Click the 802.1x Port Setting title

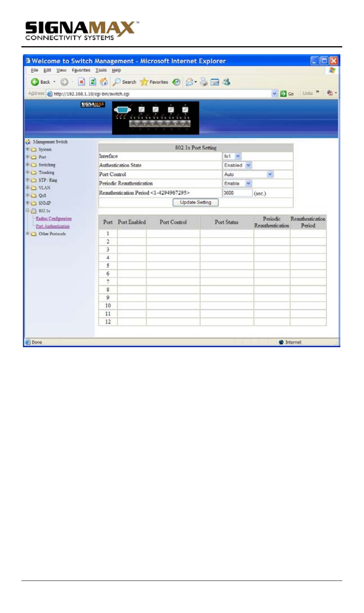pyautogui.click(x=196, y=148)
